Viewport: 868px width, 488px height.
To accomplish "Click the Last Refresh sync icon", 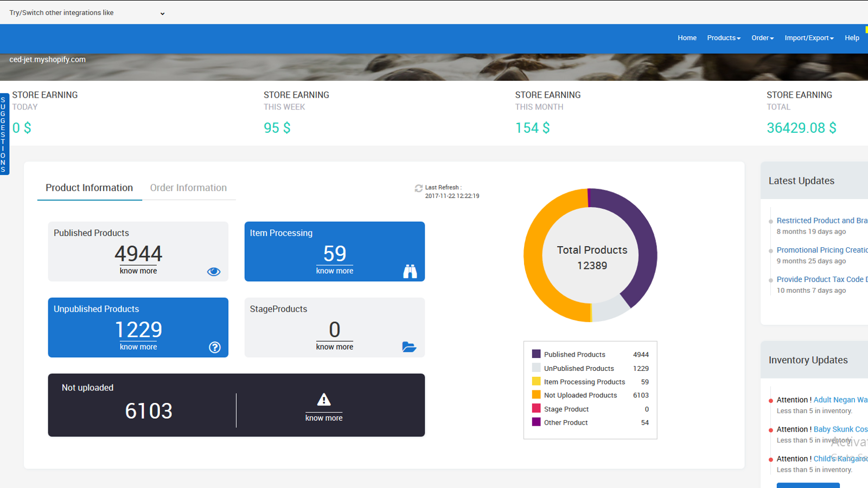I will [418, 189].
